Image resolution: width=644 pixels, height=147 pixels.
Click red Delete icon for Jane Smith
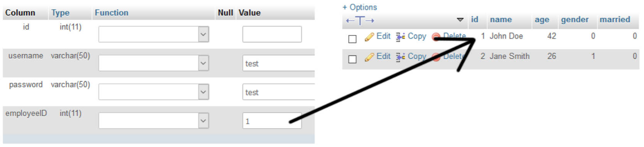(436, 57)
